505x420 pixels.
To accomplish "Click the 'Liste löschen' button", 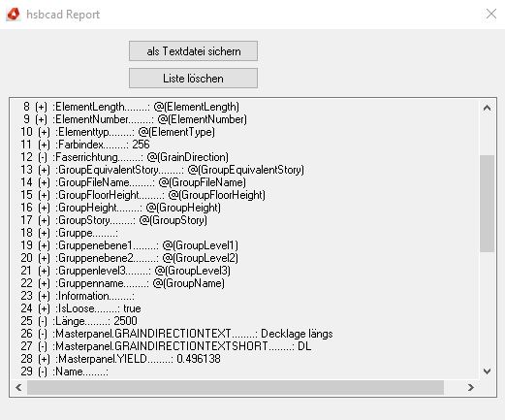I will click(x=193, y=79).
